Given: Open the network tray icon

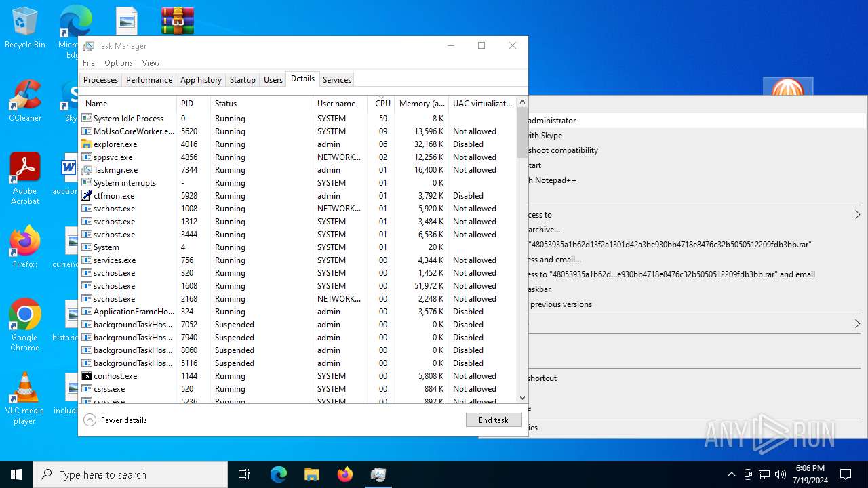Looking at the screenshot, I should tap(764, 474).
